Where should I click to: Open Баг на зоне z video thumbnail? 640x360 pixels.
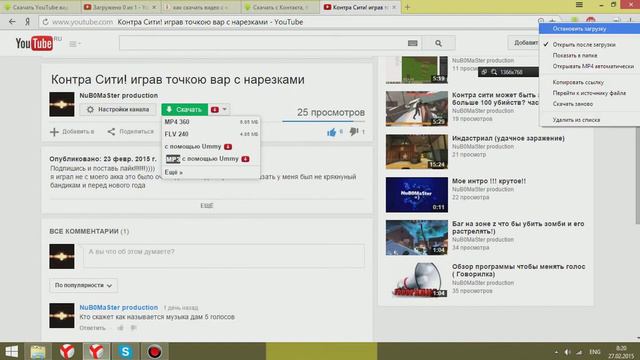[x=417, y=238]
